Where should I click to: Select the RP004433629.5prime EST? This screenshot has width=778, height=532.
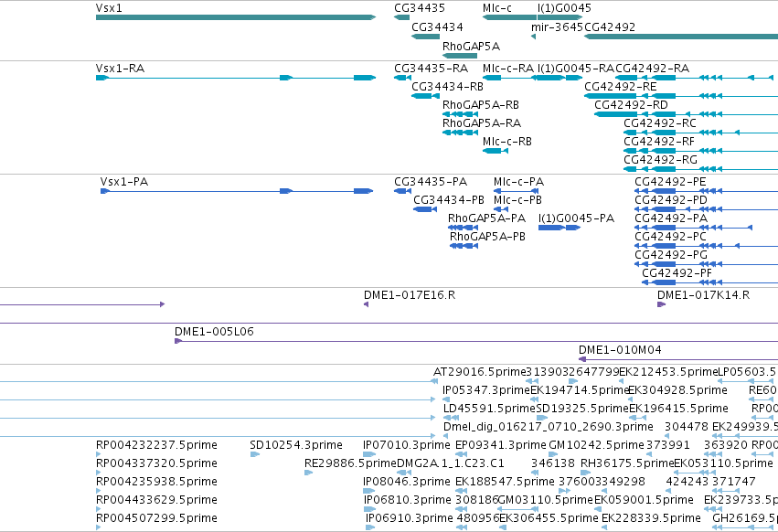point(98,509)
